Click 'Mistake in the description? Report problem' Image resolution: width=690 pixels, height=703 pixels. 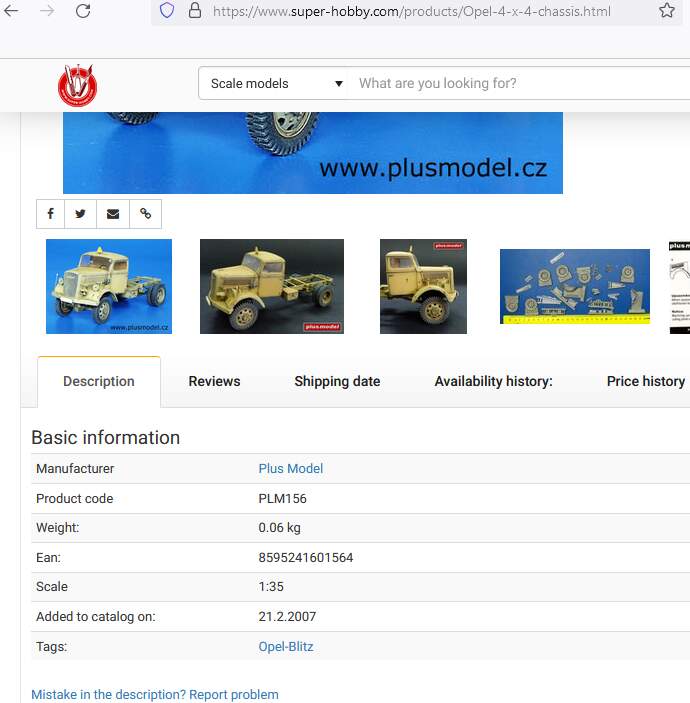pos(155,694)
